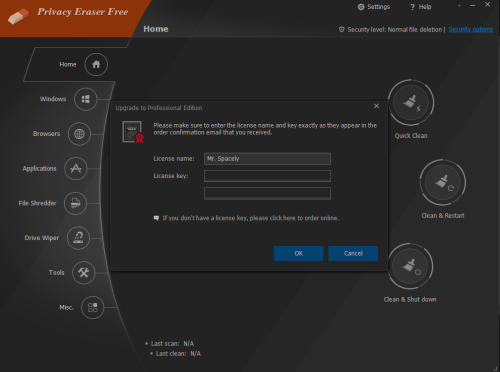500x372 pixels.
Task: Select the Misc. label in sidebar
Action: pyautogui.click(x=66, y=307)
